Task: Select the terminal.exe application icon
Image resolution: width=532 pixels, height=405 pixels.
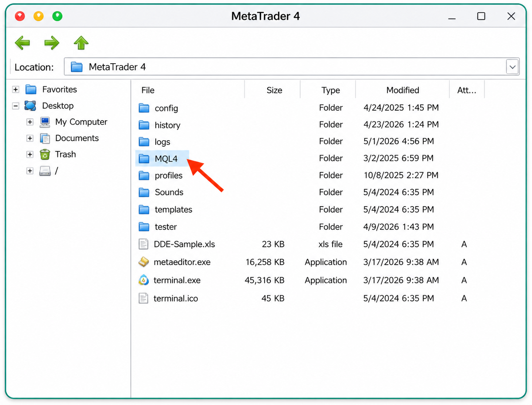Action: pos(144,280)
